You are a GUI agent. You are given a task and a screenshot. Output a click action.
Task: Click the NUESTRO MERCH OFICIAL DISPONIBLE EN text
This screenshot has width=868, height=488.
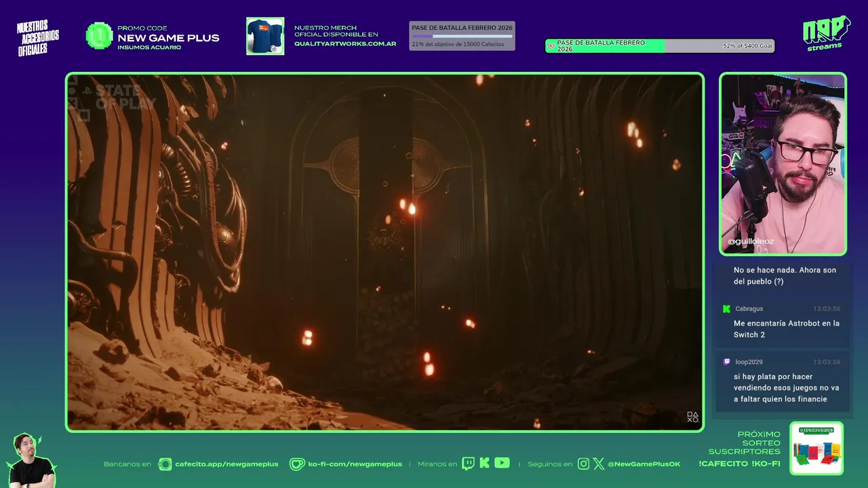coord(336,31)
